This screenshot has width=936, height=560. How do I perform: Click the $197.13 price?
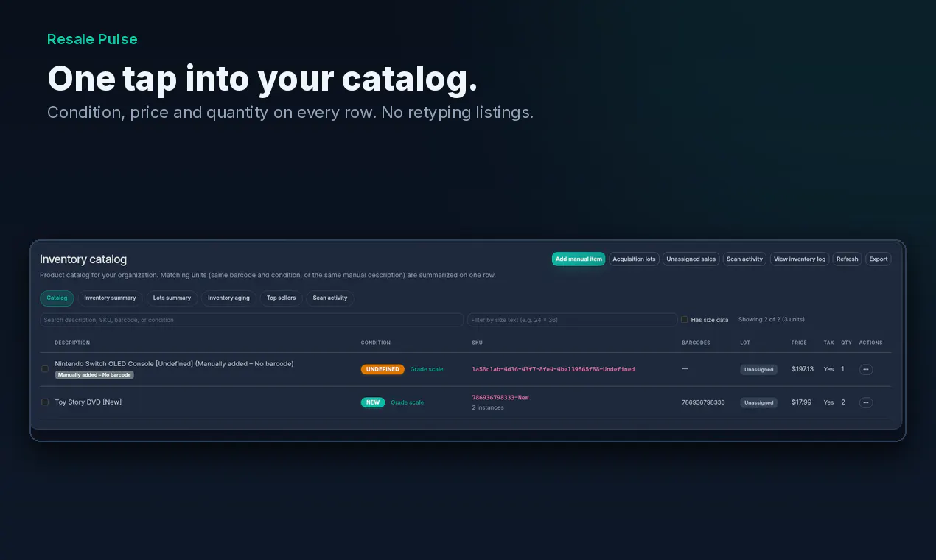803,369
